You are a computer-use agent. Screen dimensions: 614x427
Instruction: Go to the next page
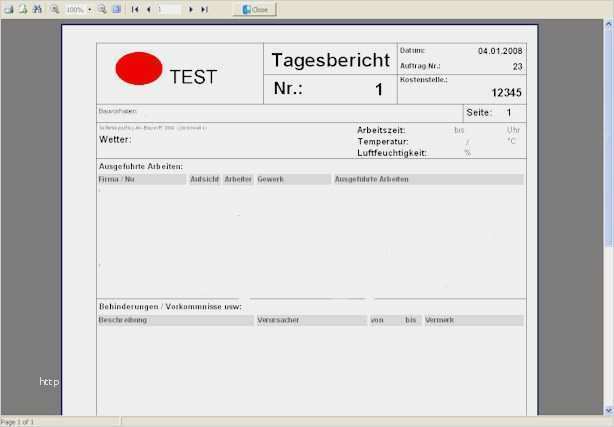[191, 9]
